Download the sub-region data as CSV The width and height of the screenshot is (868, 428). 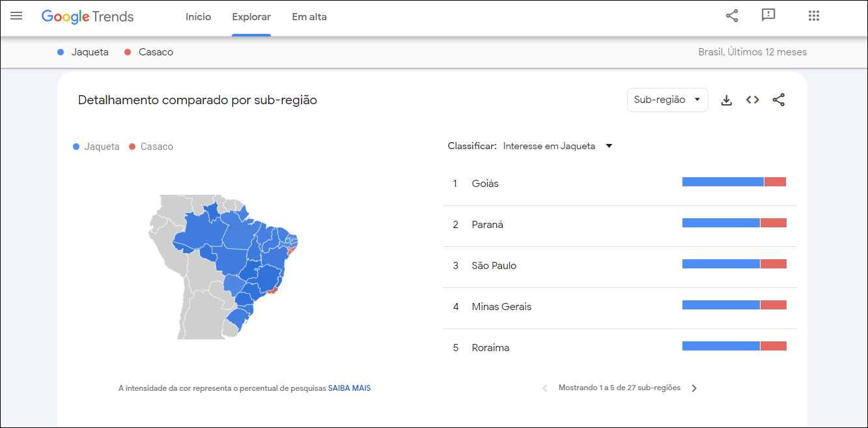pyautogui.click(x=726, y=100)
